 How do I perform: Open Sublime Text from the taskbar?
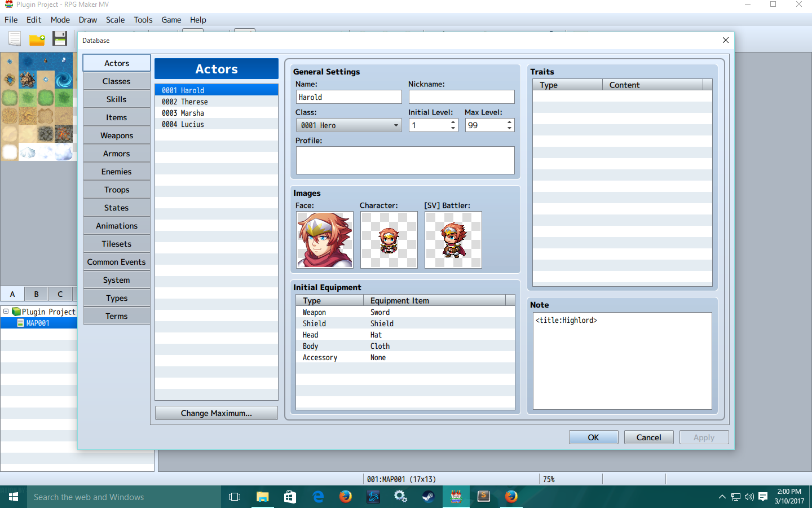(483, 497)
